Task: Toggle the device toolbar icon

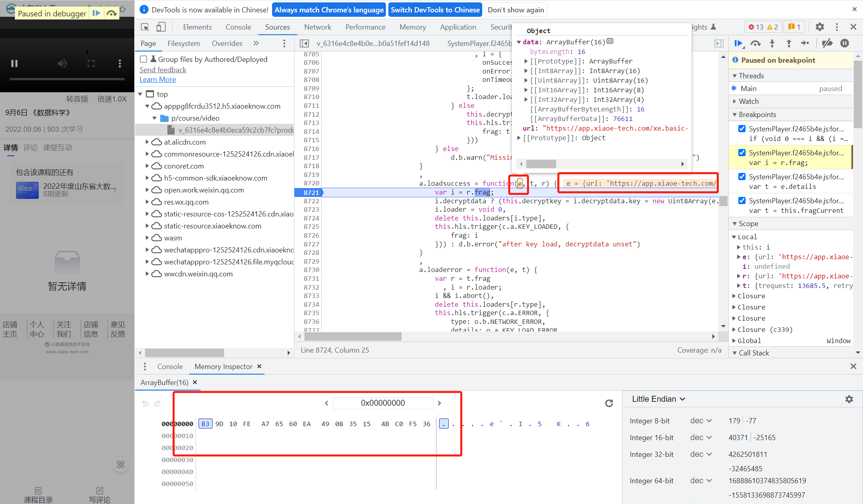Action: (161, 27)
